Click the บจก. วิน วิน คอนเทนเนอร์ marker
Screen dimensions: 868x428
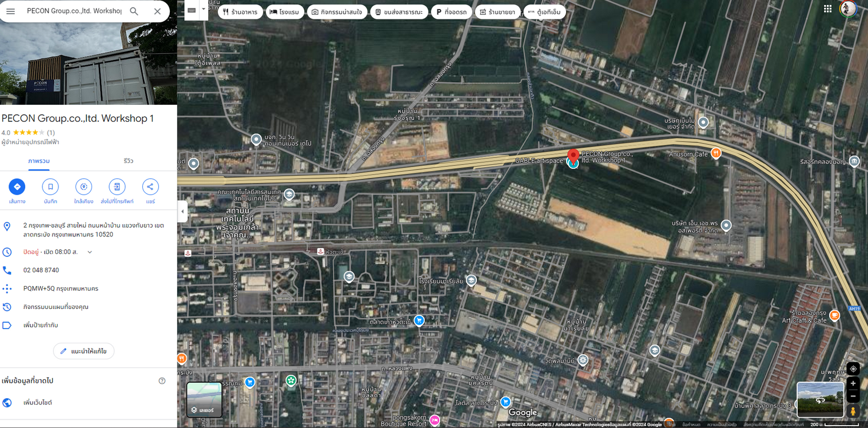pyautogui.click(x=256, y=138)
